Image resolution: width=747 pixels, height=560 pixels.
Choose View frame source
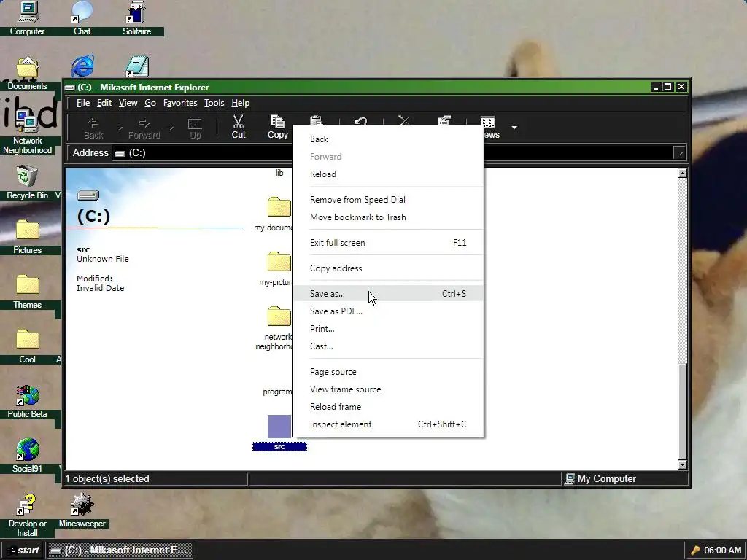(x=388, y=389)
